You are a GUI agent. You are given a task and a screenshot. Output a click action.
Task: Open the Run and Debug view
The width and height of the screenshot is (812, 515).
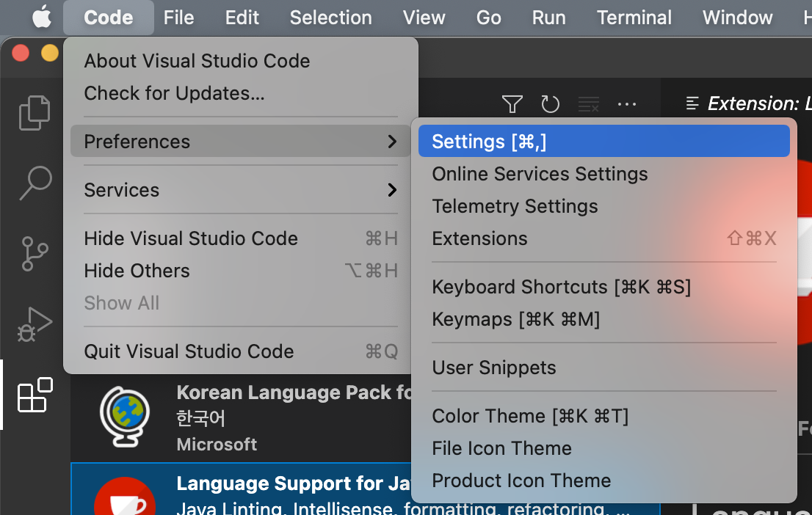click(35, 324)
